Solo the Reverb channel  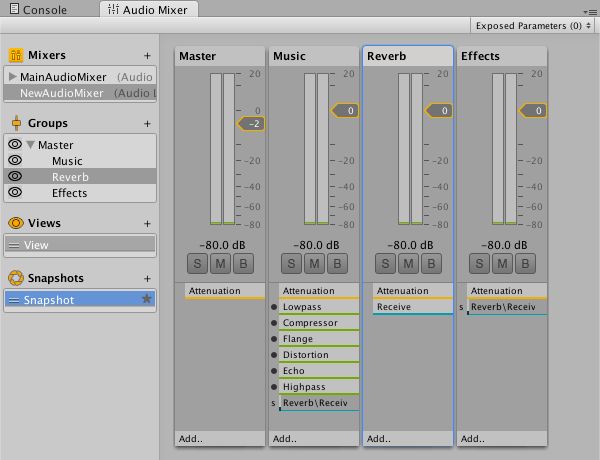coord(386,264)
